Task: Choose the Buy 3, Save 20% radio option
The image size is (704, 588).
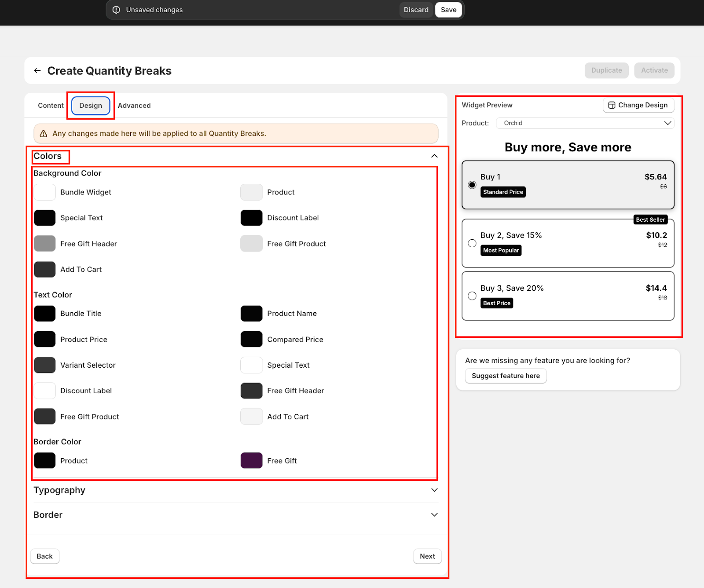Action: click(472, 296)
